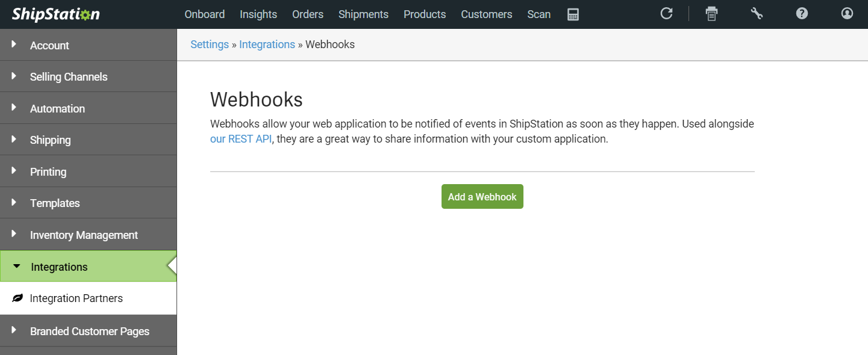Image resolution: width=868 pixels, height=355 pixels.
Task: Open the Insights tab
Action: tap(258, 14)
